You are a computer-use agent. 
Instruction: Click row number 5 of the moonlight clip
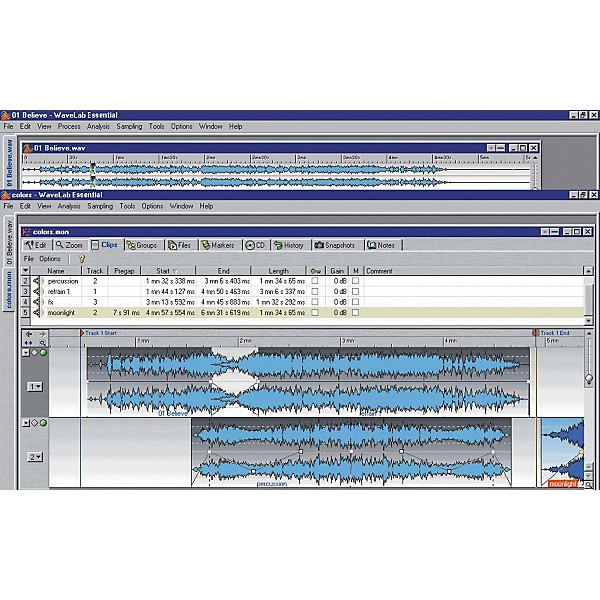pos(25,313)
